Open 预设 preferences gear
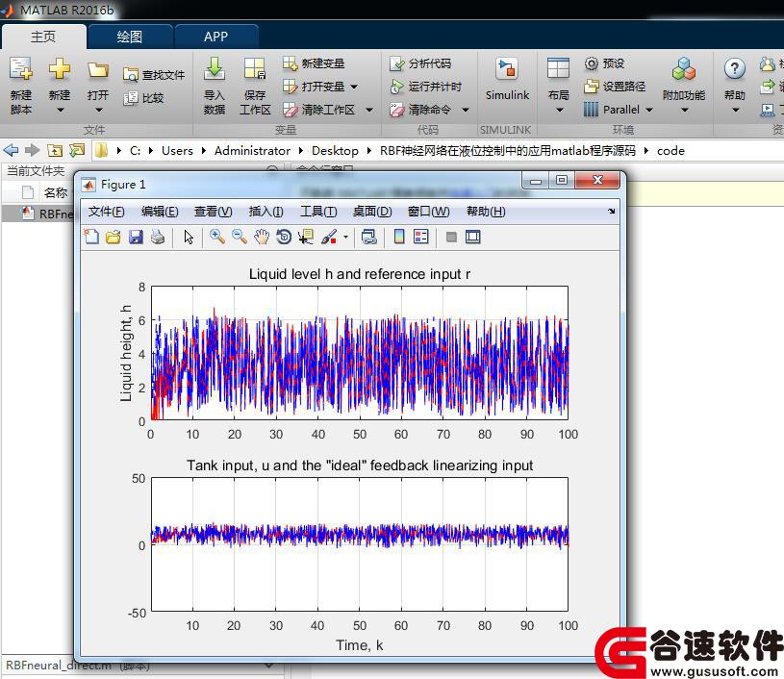 click(x=604, y=63)
